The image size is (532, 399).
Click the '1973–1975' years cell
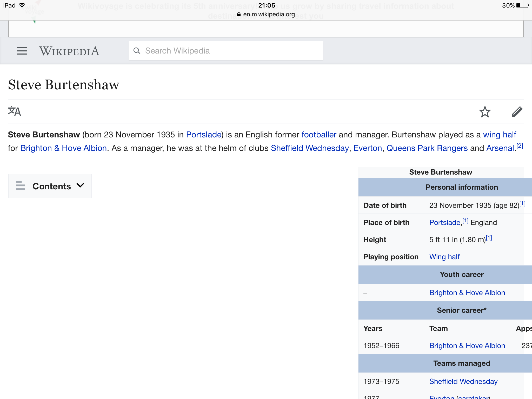[x=381, y=381]
